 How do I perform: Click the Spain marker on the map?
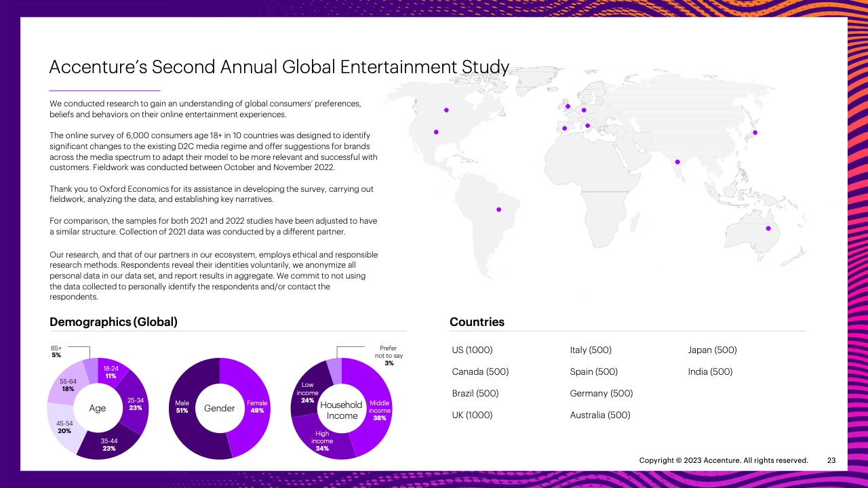pos(564,127)
